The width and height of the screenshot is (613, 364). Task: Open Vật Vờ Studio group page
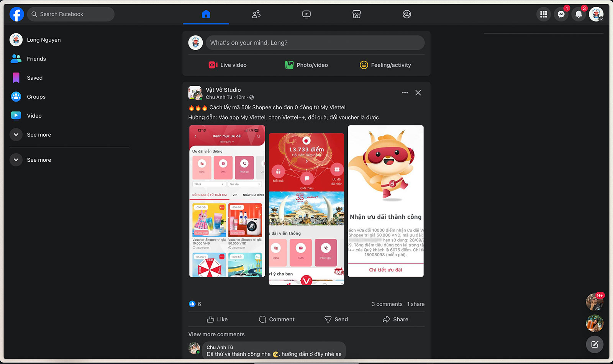coord(223,90)
